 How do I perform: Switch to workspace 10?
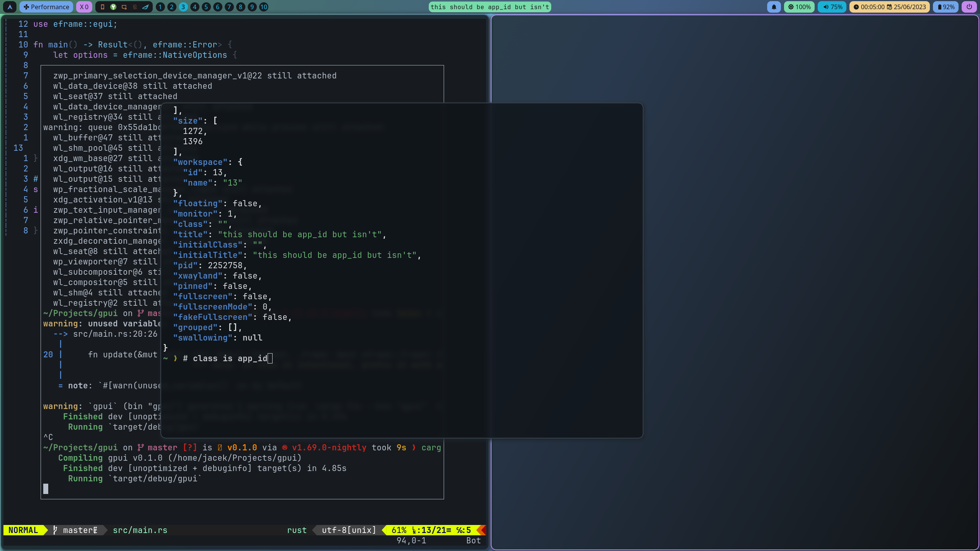(x=263, y=7)
